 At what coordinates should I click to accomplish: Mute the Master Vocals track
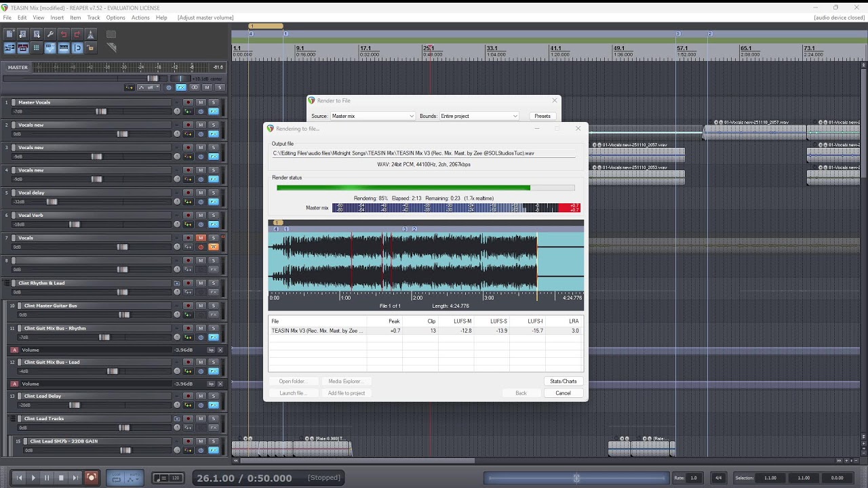(201, 102)
